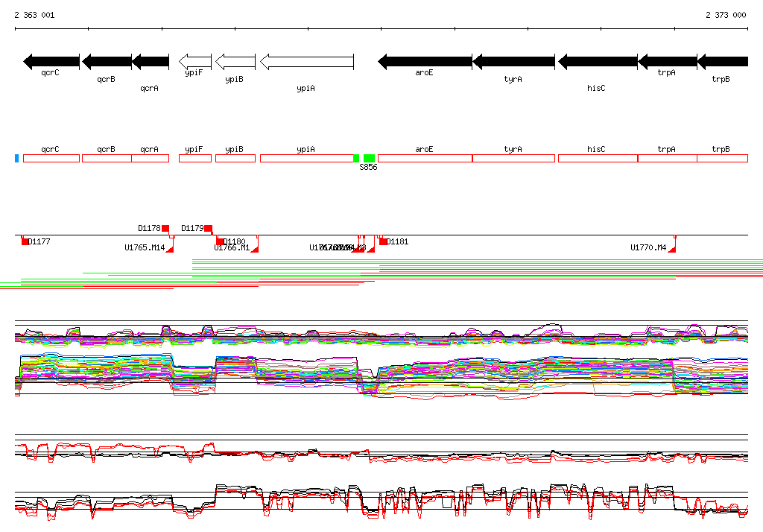Viewport: 763px width, 532px height.
Task: Click the black tyrA gene arrow
Action: click(513, 62)
